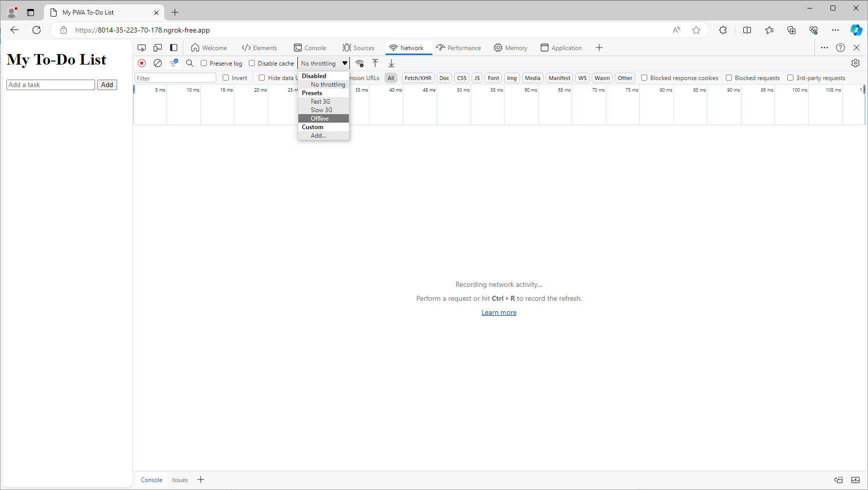868x490 pixels.
Task: Click the Learn more link
Action: (499, 312)
